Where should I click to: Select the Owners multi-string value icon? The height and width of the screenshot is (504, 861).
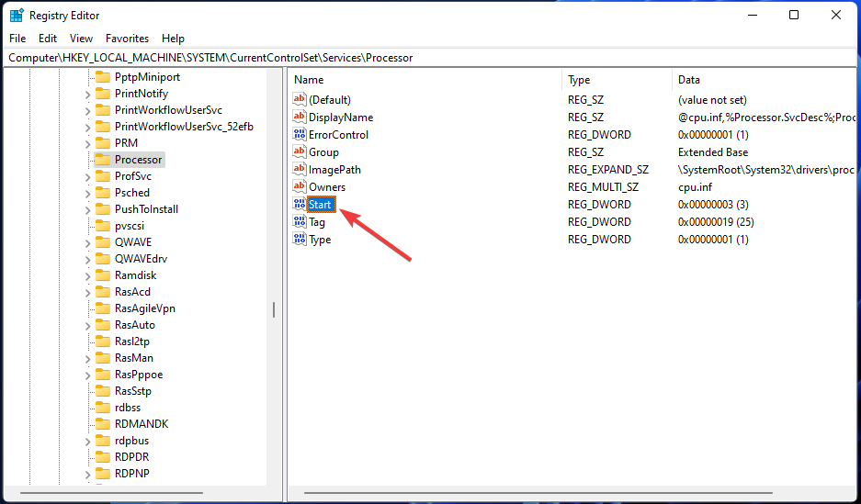300,187
